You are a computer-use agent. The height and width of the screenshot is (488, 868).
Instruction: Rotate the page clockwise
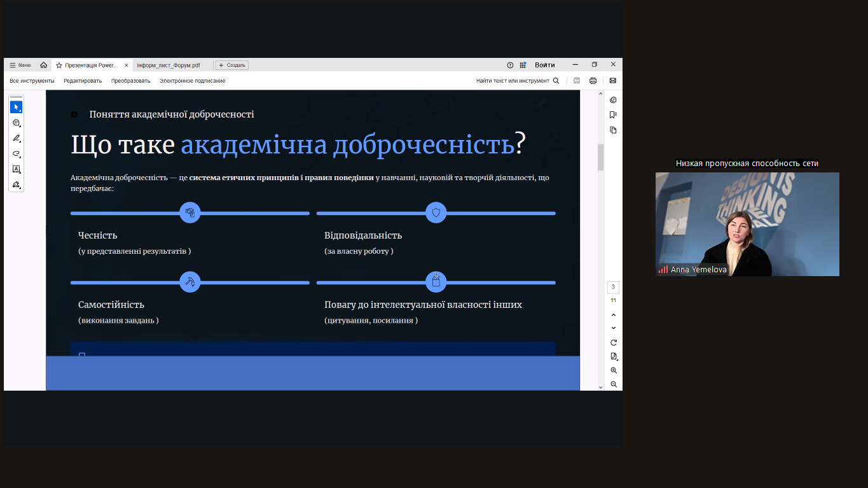point(612,342)
